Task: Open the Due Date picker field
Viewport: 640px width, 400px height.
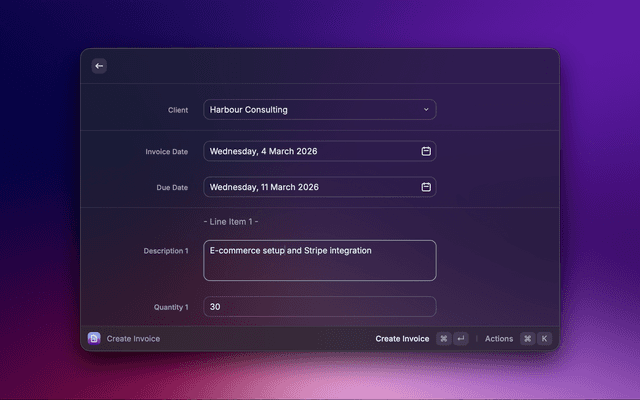Action: click(310, 187)
